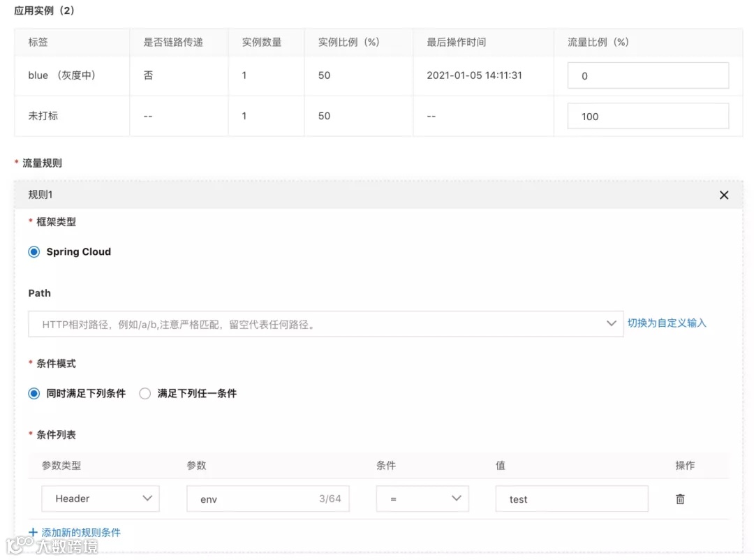
Task: Click the 条件列表 label
Action: (56, 434)
